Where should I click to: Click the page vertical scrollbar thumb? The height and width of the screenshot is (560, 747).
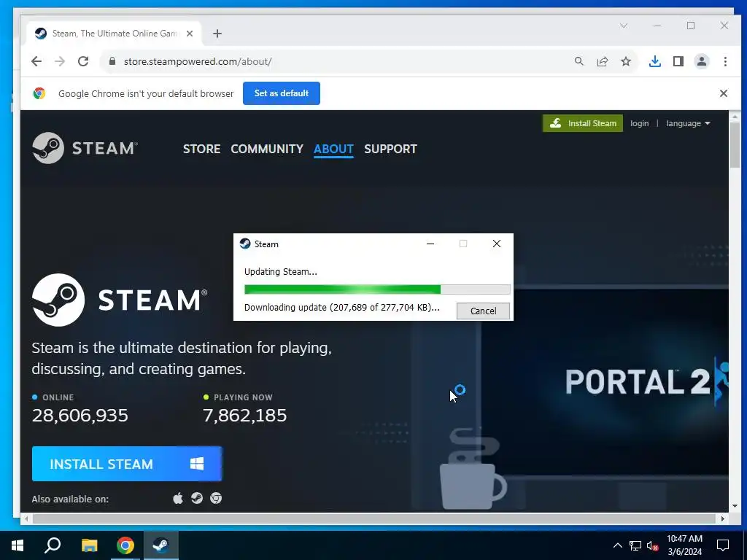pos(735,144)
